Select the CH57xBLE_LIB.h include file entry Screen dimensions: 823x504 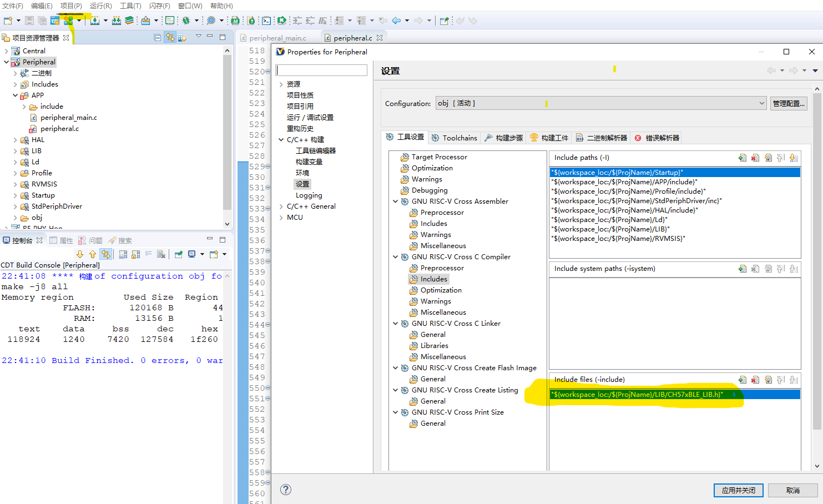click(x=675, y=395)
